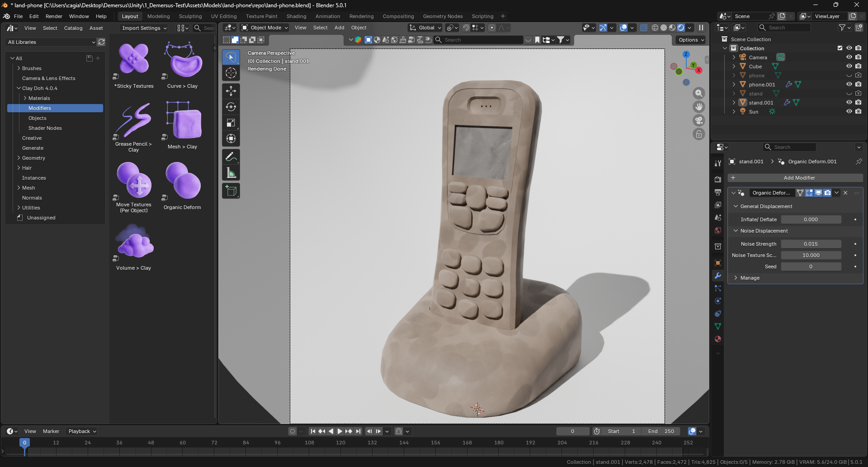Hide the Cube object in the outliner

(x=849, y=66)
